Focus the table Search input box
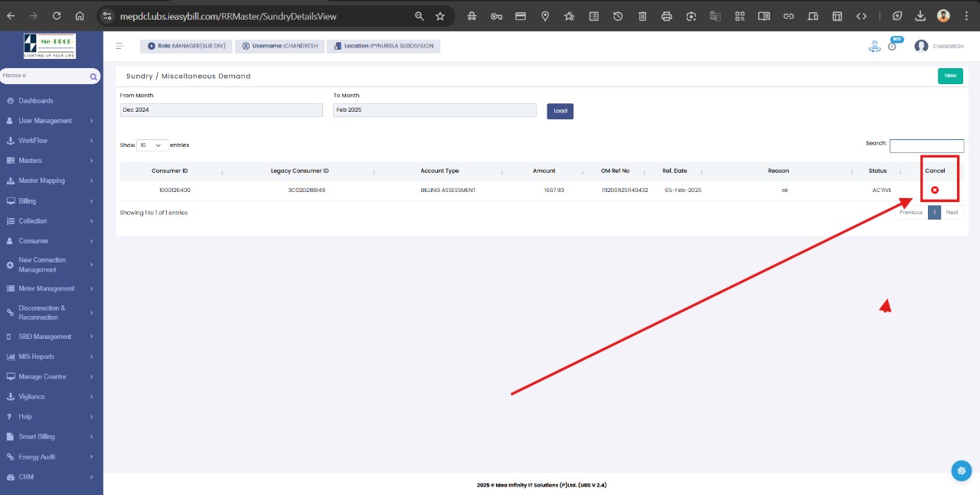 926,145
